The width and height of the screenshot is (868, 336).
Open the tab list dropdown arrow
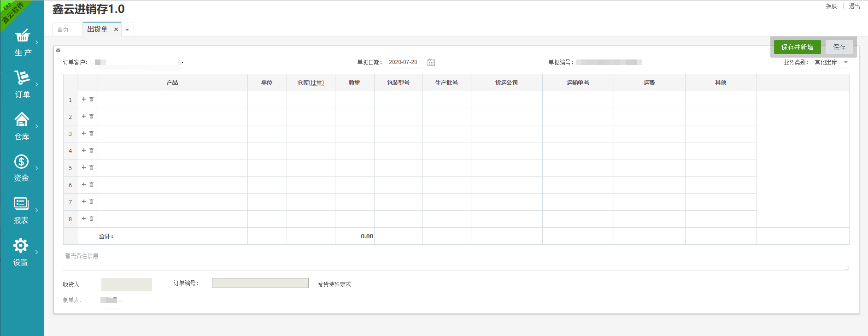coord(127,30)
